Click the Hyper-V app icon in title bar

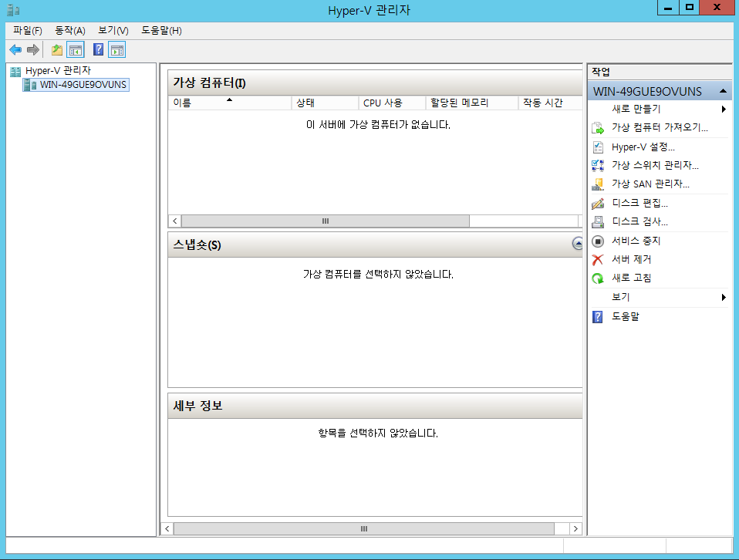13,10
